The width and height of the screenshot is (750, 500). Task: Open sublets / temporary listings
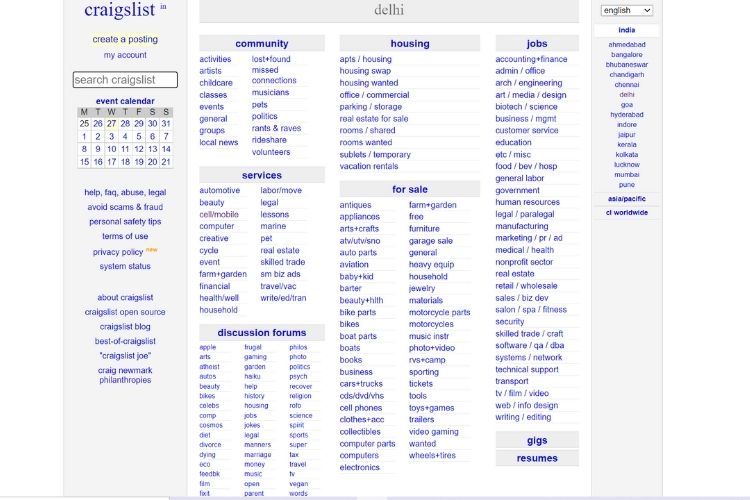click(375, 155)
